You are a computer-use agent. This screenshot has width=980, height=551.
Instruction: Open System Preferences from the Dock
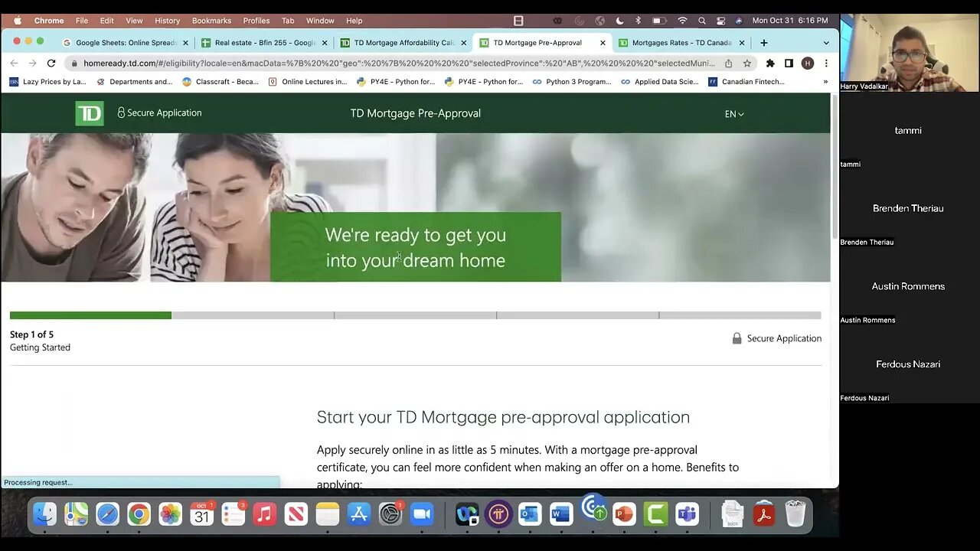click(x=390, y=514)
